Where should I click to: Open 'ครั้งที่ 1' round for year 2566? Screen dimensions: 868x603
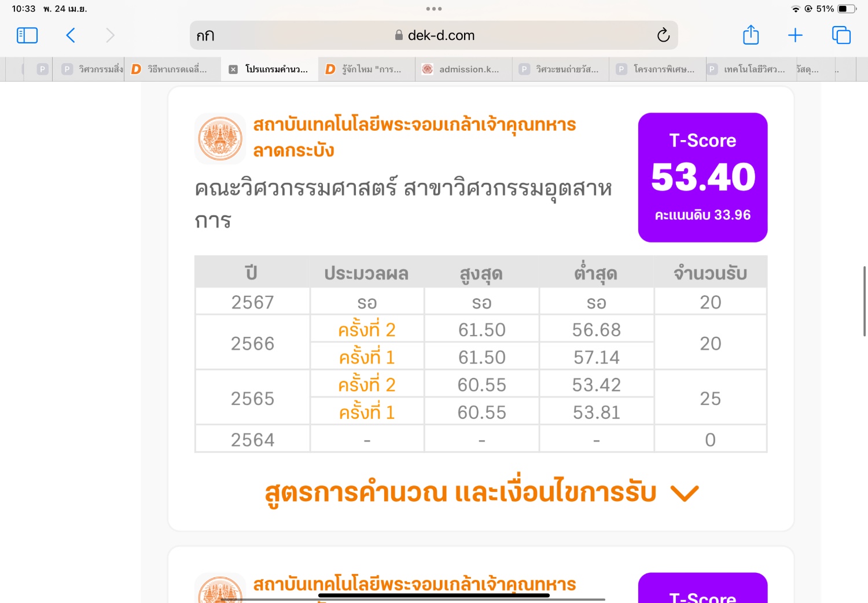pos(367,357)
